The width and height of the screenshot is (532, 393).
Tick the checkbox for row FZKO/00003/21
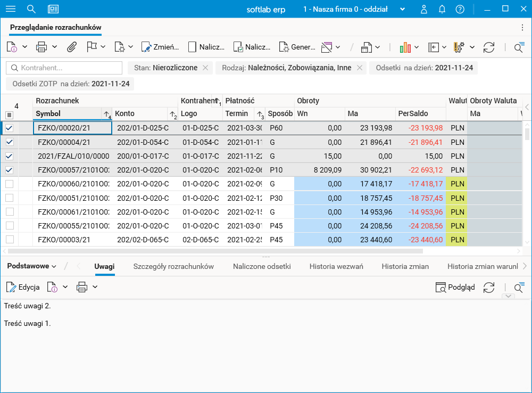[x=9, y=240]
